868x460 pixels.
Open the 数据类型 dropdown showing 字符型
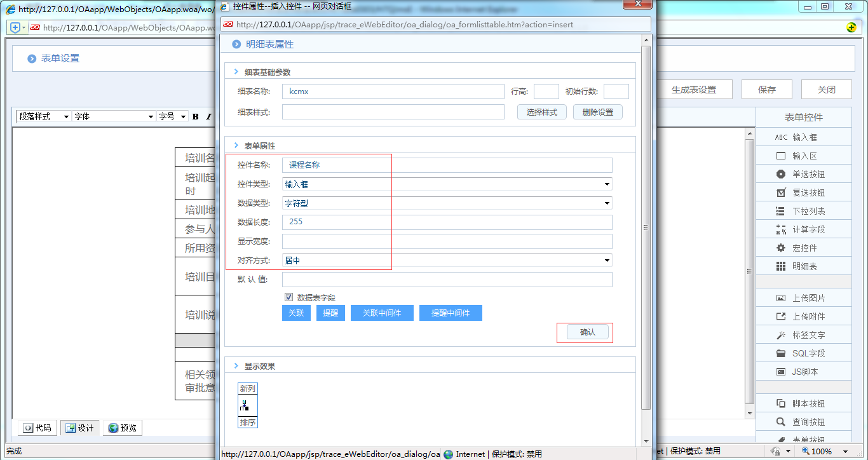[607, 203]
